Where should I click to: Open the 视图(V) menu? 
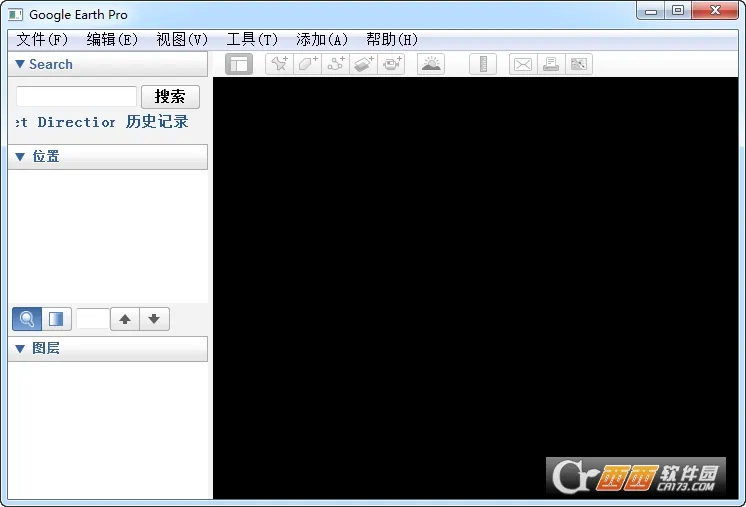click(182, 39)
